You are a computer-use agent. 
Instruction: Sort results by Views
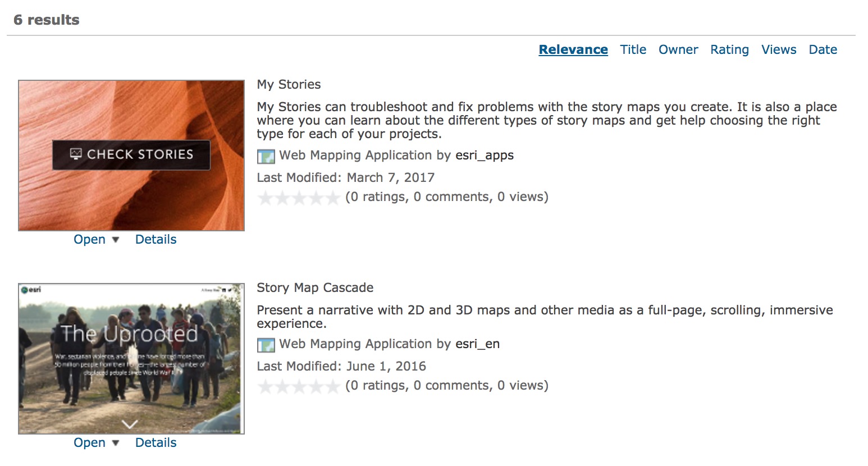click(x=778, y=49)
